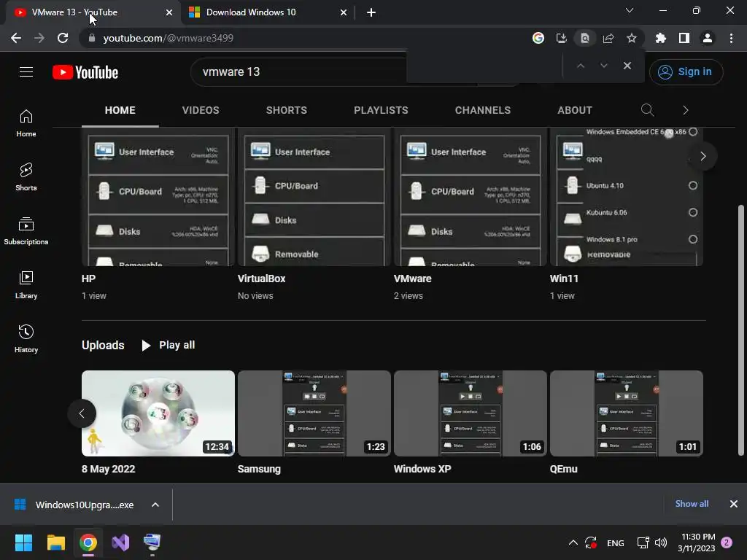Image resolution: width=747 pixels, height=560 pixels.
Task: Open the QEmu video thumbnail
Action: pos(627,413)
